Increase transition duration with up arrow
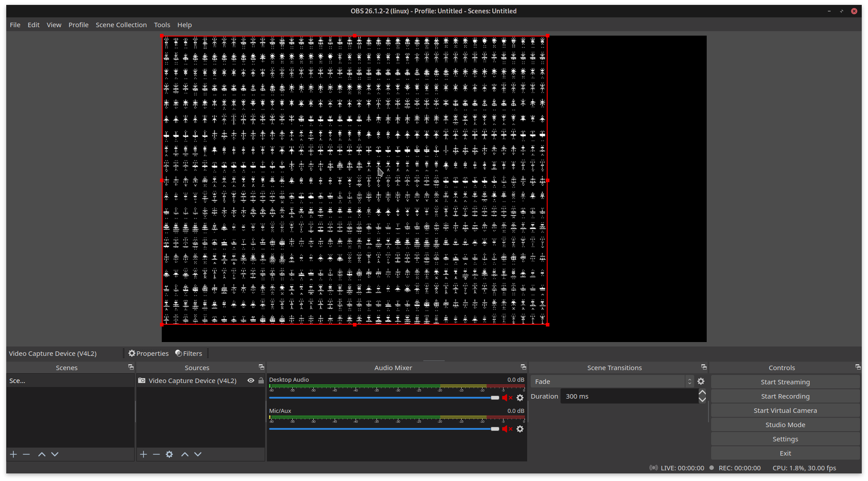Viewport: 868px width, 481px height. pos(702,392)
